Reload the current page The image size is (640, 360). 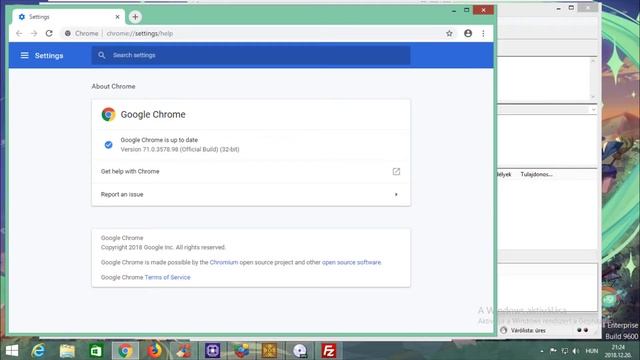(49, 33)
